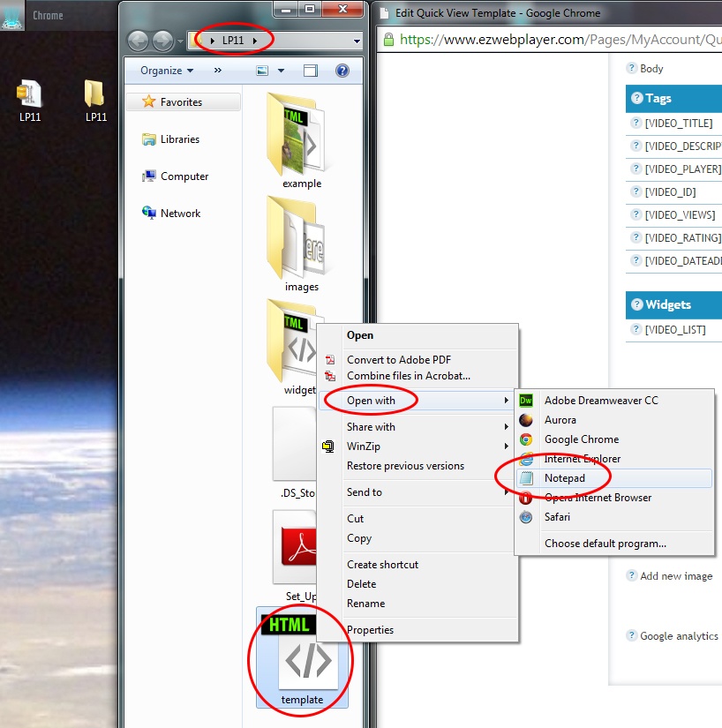The height and width of the screenshot is (728, 722).
Task: Go back in Explorer window
Action: [x=138, y=41]
